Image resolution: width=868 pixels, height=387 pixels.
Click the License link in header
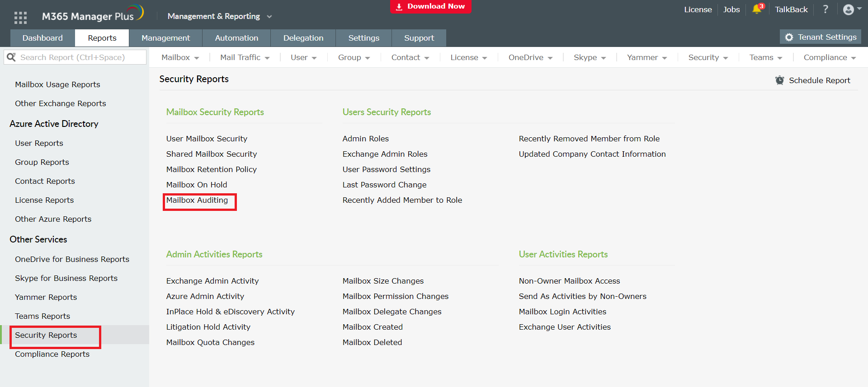tap(698, 9)
